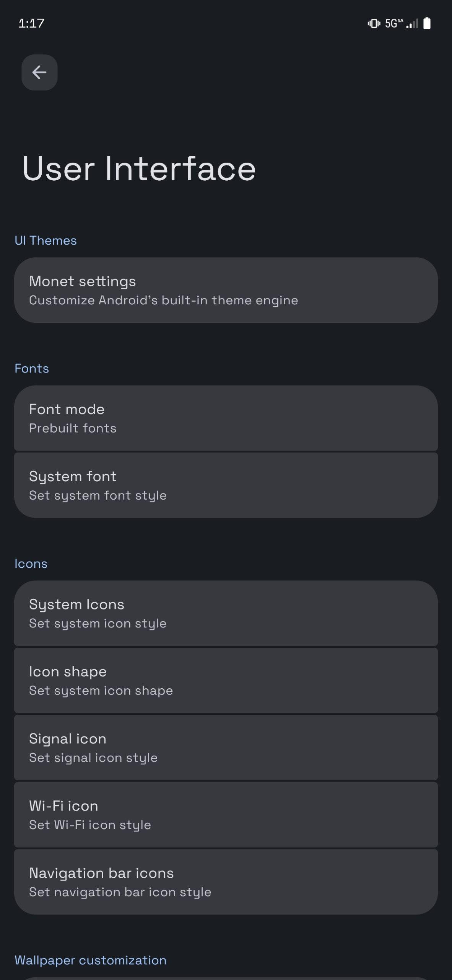Tap the vibrate mode status icon
This screenshot has height=980, width=452.
pyautogui.click(x=374, y=24)
